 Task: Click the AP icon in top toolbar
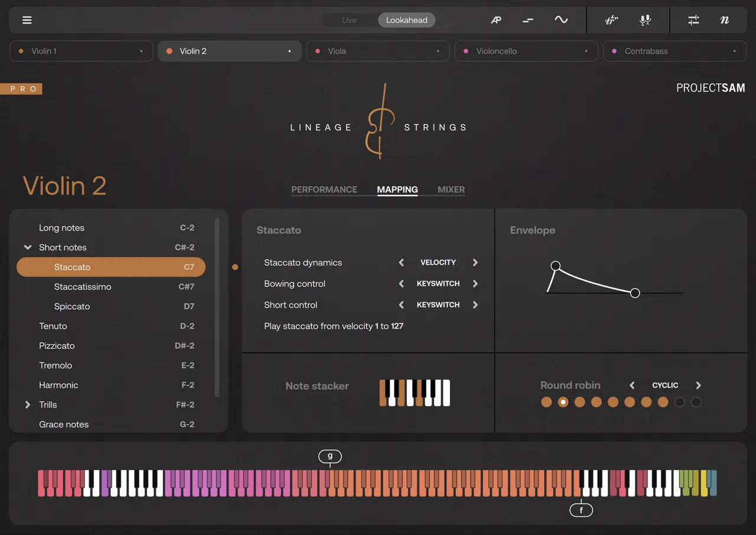(496, 20)
